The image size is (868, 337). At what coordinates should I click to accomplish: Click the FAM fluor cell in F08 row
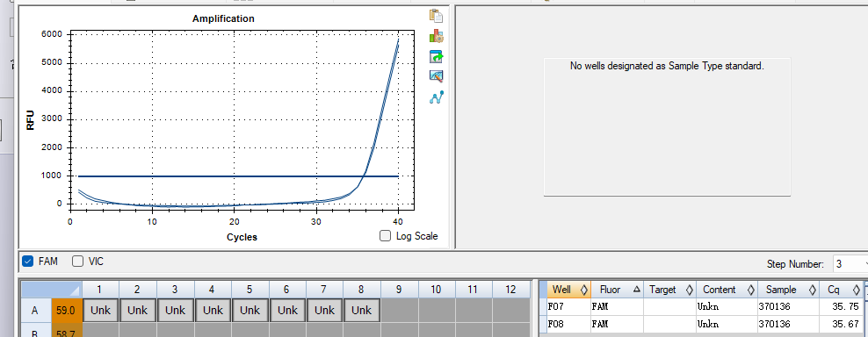(x=617, y=323)
